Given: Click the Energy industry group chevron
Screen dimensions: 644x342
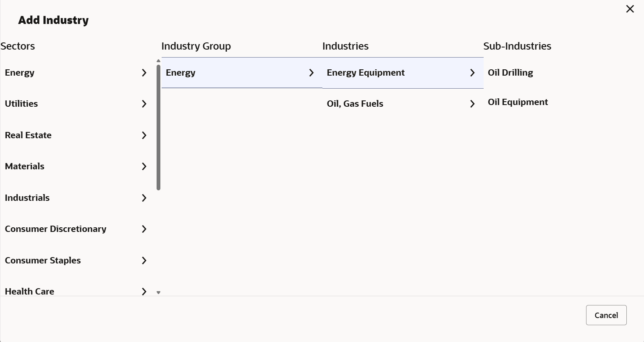Looking at the screenshot, I should [x=311, y=73].
